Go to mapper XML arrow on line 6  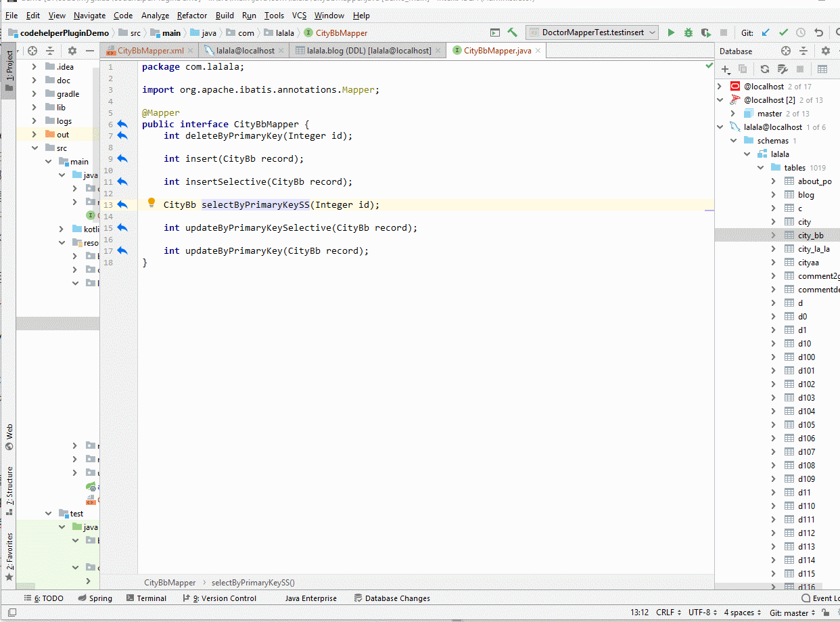[x=122, y=125]
